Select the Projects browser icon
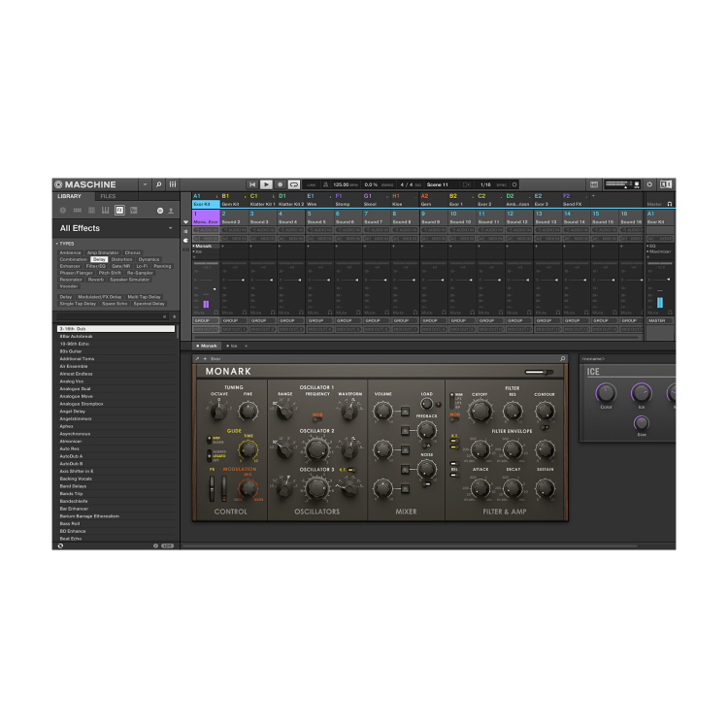This screenshot has width=728, height=728. pos(63,211)
